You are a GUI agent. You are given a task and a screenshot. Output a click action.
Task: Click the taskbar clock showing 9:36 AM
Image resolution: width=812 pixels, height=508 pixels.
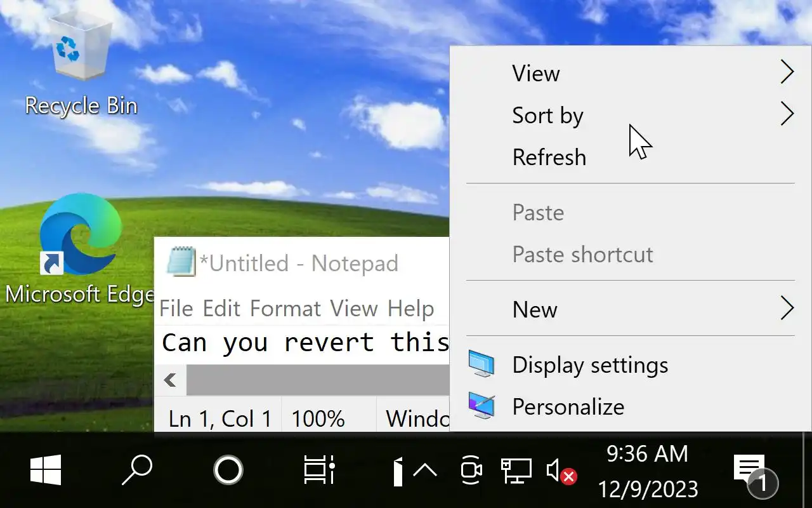648,471
